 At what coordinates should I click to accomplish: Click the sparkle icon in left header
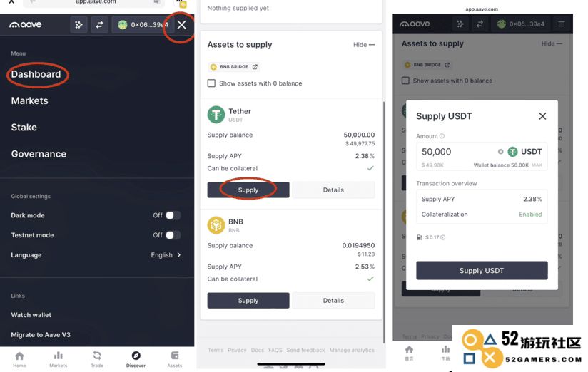pyautogui.click(x=78, y=25)
